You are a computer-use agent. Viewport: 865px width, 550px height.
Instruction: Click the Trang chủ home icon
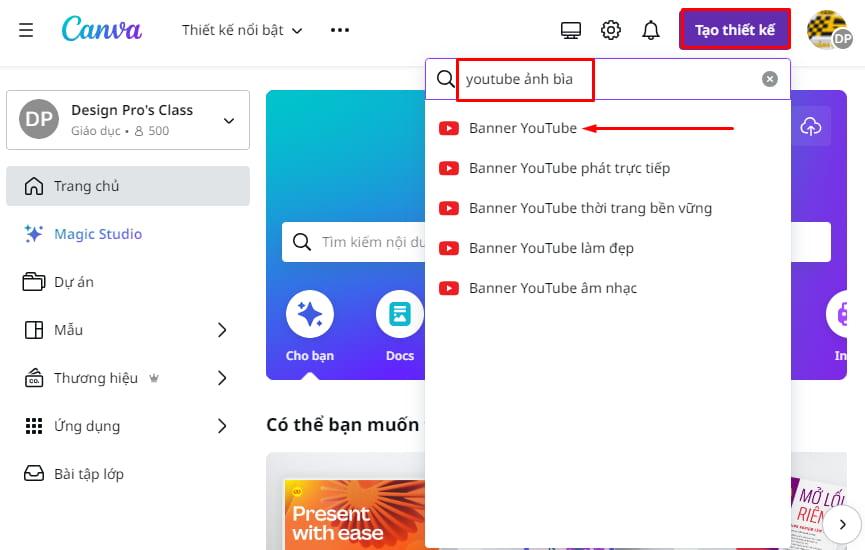[x=34, y=186]
